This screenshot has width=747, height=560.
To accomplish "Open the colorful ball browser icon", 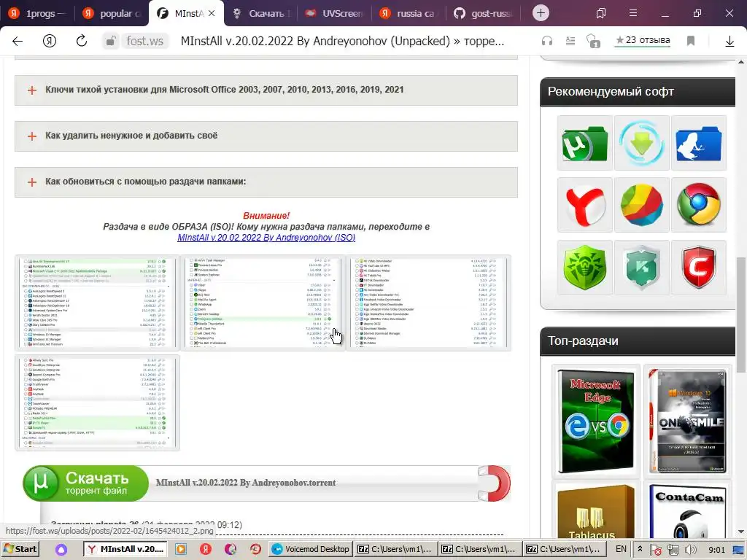I will [642, 205].
